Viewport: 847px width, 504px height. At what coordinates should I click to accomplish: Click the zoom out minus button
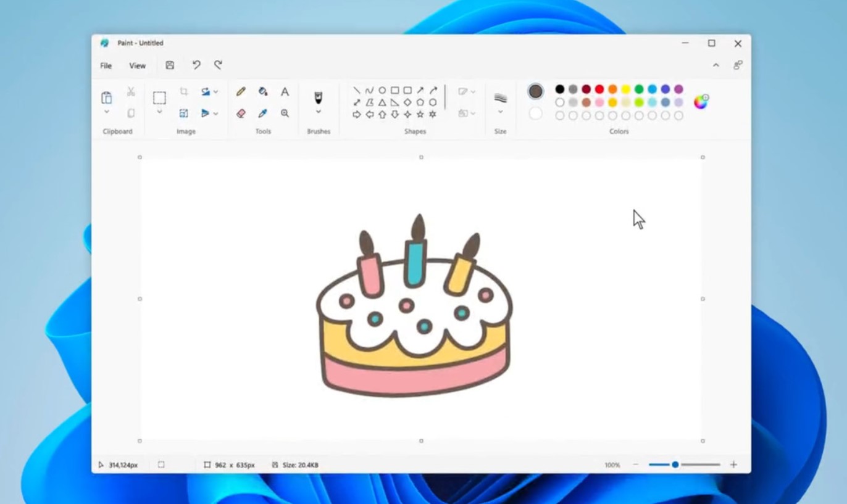635,465
